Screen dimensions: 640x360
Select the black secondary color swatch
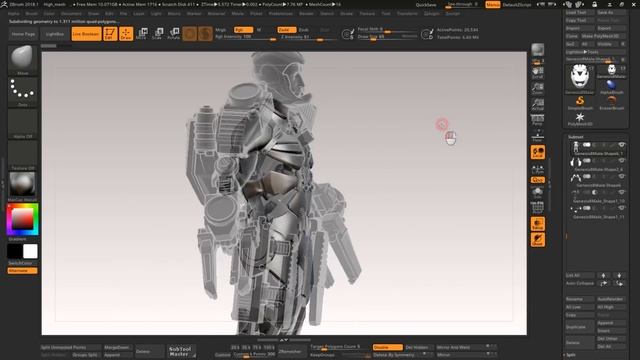pos(15,251)
